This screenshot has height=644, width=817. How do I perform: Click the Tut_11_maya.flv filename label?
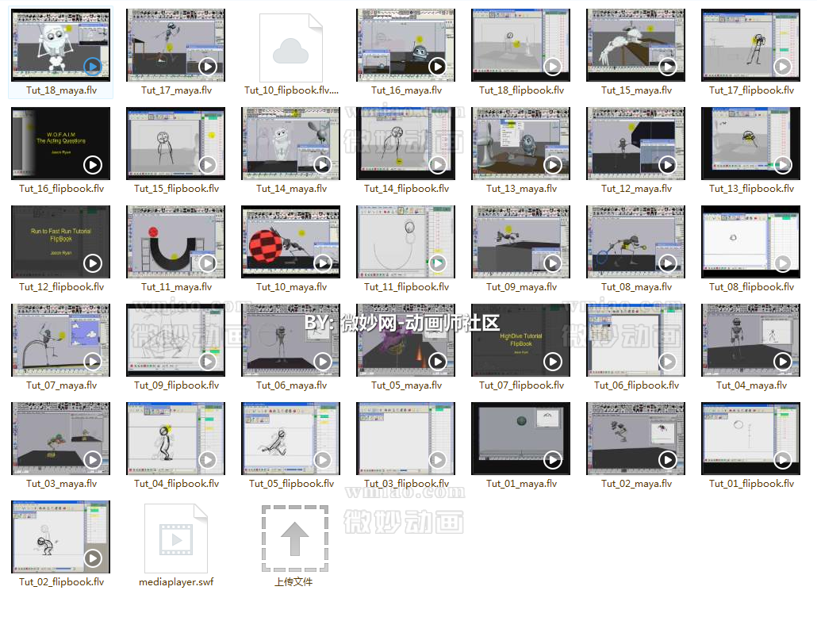click(x=176, y=287)
